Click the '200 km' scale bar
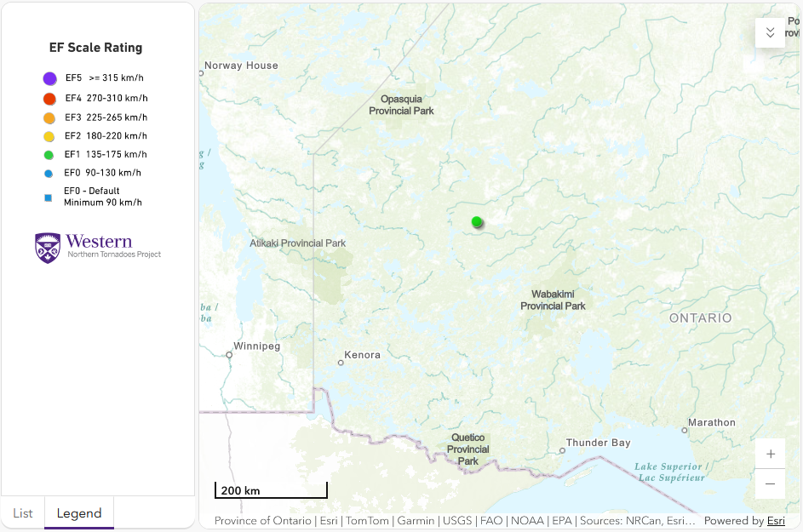Viewport: 803px width, 532px height. click(271, 490)
